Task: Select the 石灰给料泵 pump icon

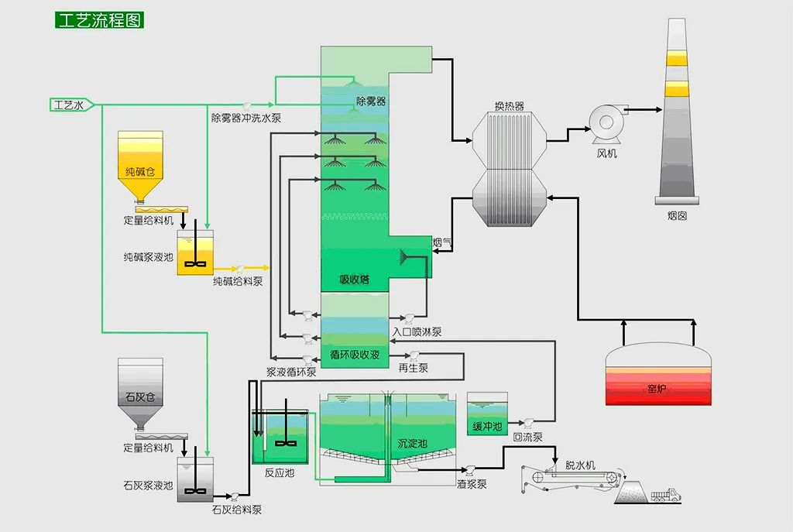Action: [232, 495]
